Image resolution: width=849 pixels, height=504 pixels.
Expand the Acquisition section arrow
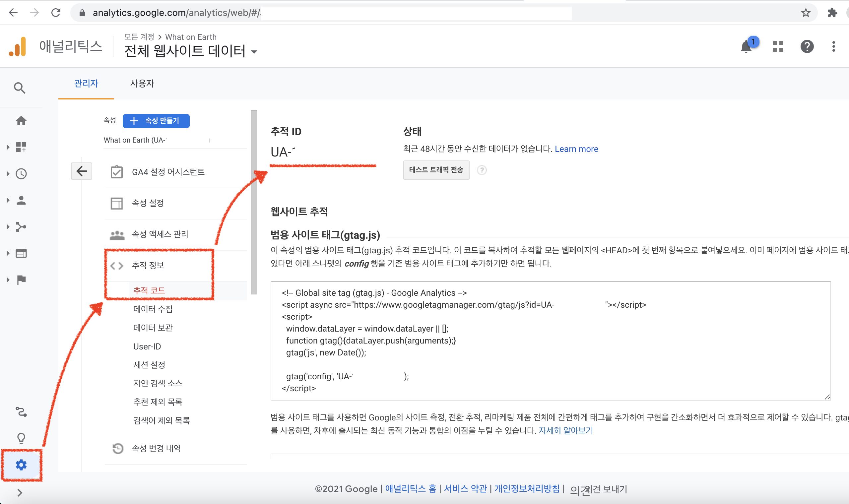pos(8,226)
